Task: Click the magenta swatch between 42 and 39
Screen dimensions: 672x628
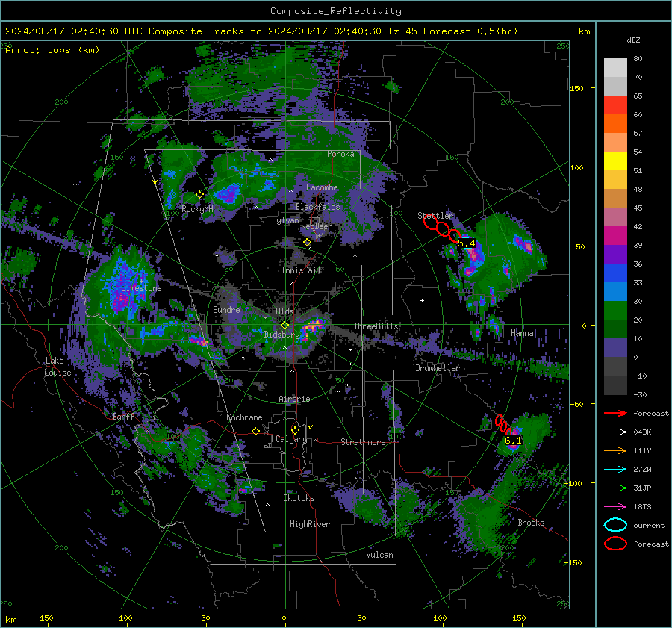Action: (615, 236)
